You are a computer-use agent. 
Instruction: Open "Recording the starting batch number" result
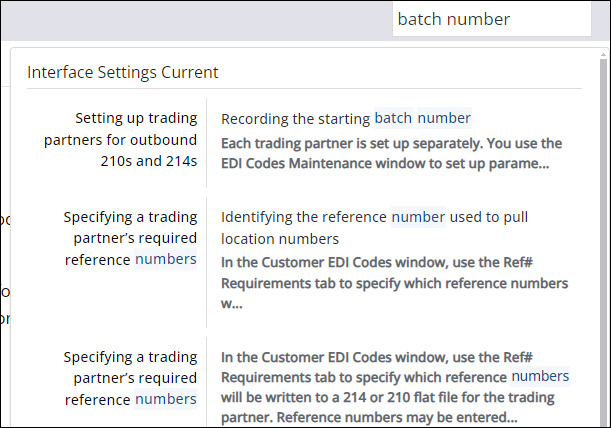coord(346,118)
